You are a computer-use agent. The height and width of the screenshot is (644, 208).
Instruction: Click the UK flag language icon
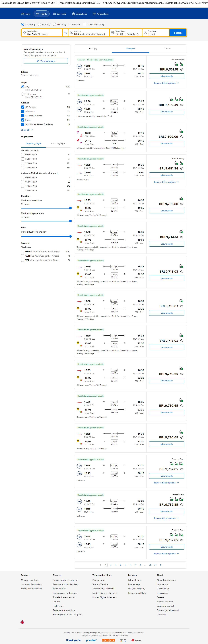[23, 622]
